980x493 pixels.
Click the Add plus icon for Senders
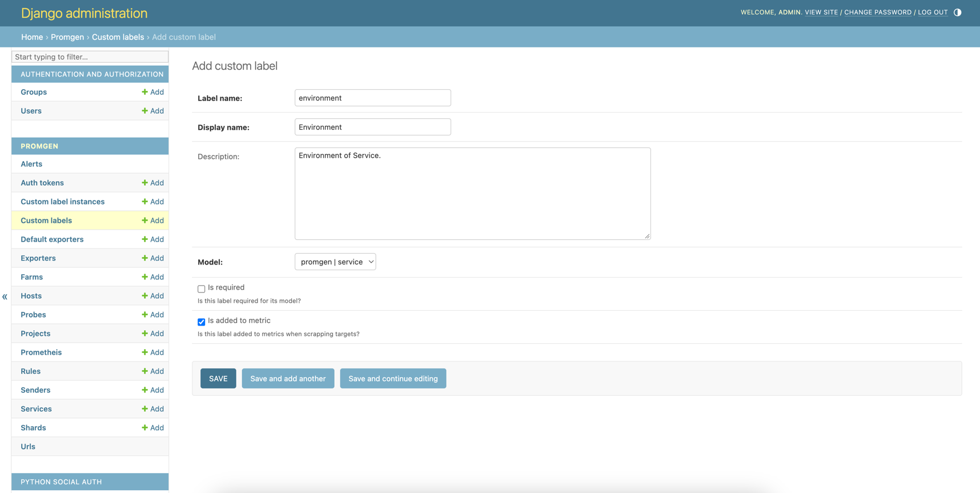pyautogui.click(x=144, y=390)
